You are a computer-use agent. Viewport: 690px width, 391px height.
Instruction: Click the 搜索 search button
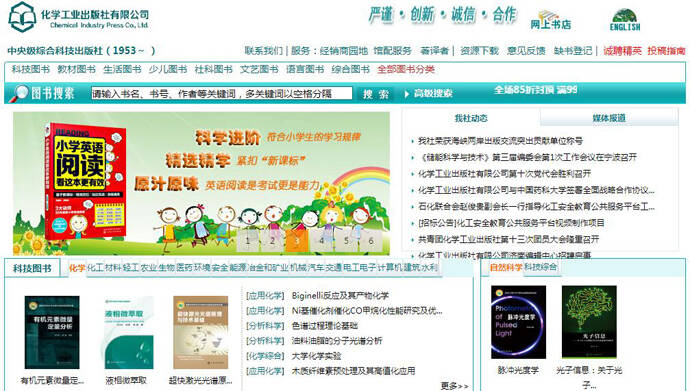376,94
